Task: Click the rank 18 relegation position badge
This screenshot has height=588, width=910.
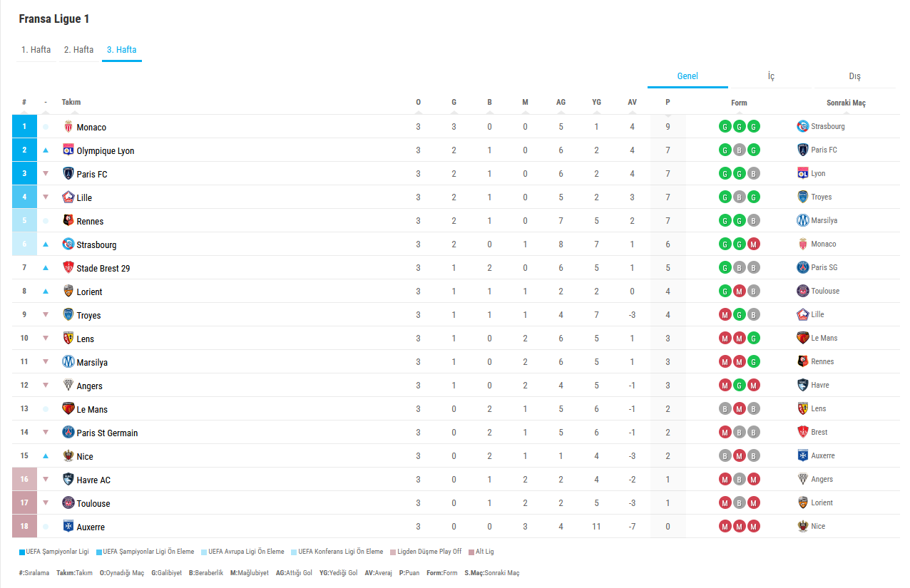Action: pyautogui.click(x=24, y=527)
